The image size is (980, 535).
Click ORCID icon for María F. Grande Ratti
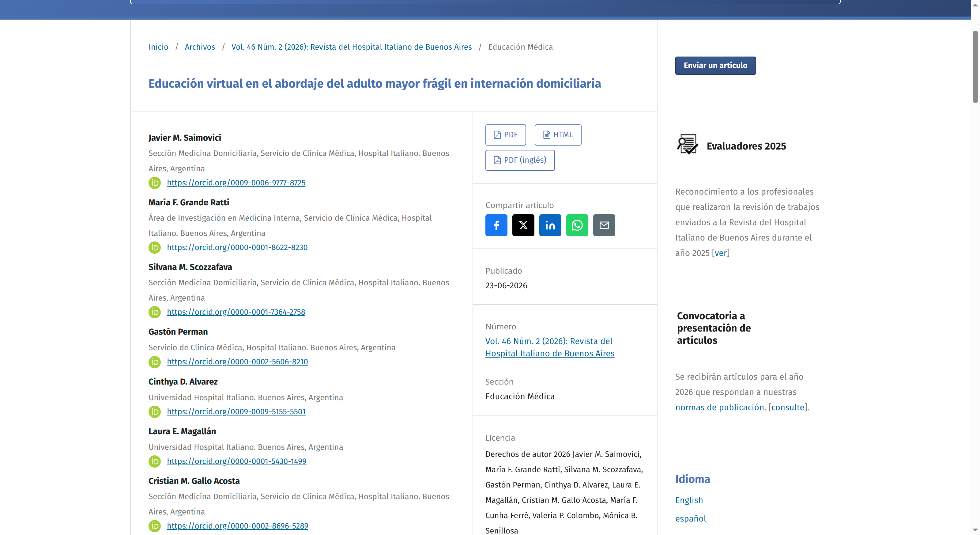pyautogui.click(x=154, y=248)
